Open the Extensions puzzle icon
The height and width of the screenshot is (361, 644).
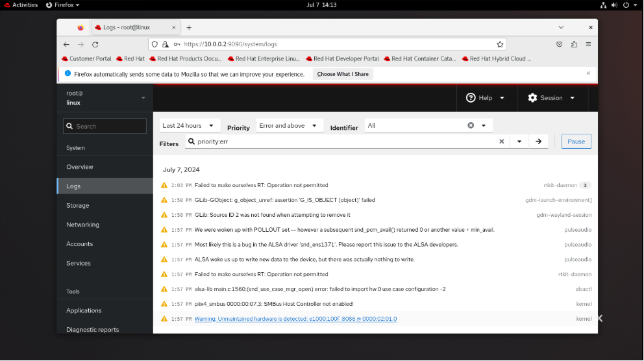click(x=574, y=44)
